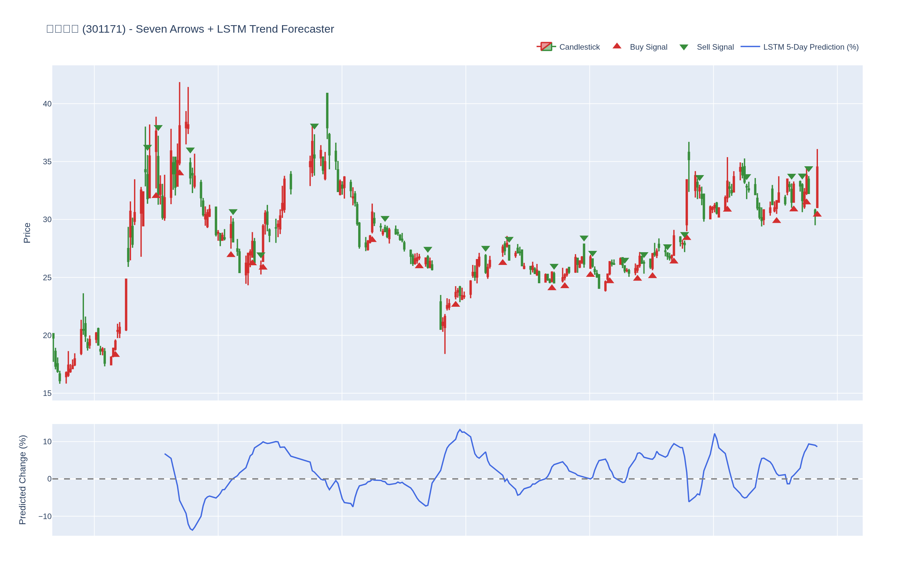Click the -10 tick label on lower axis
The image size is (915, 588).
pos(45,516)
